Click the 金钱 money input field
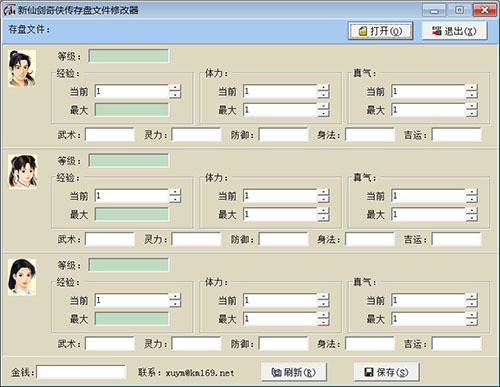Image resolution: width=500 pixels, height=387 pixels. tap(81, 372)
